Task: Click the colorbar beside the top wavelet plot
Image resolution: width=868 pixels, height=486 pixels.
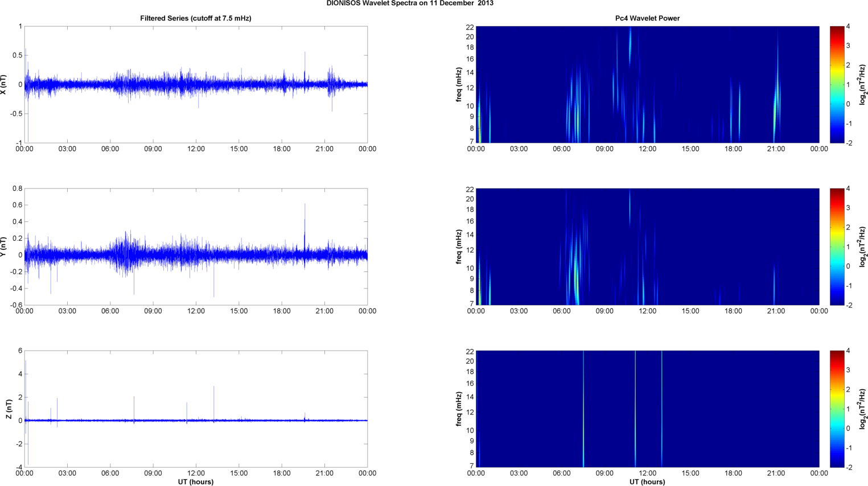Action: tap(837, 84)
